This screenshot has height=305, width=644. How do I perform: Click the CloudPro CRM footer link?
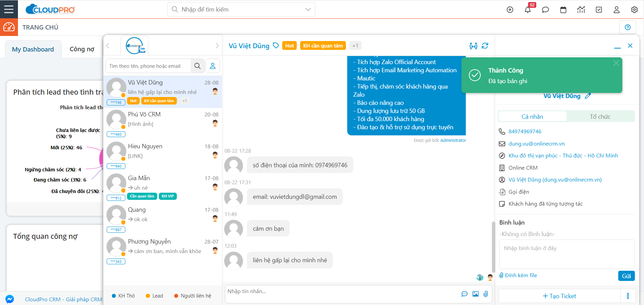63,299
